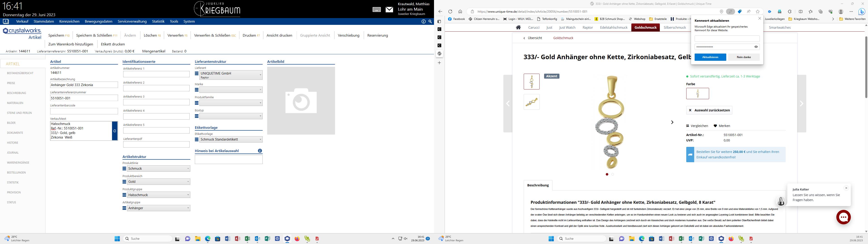Image resolution: width=868 pixels, height=244 pixels.
Task: Click the search magnifier in blue menu bar
Action: [430, 21]
